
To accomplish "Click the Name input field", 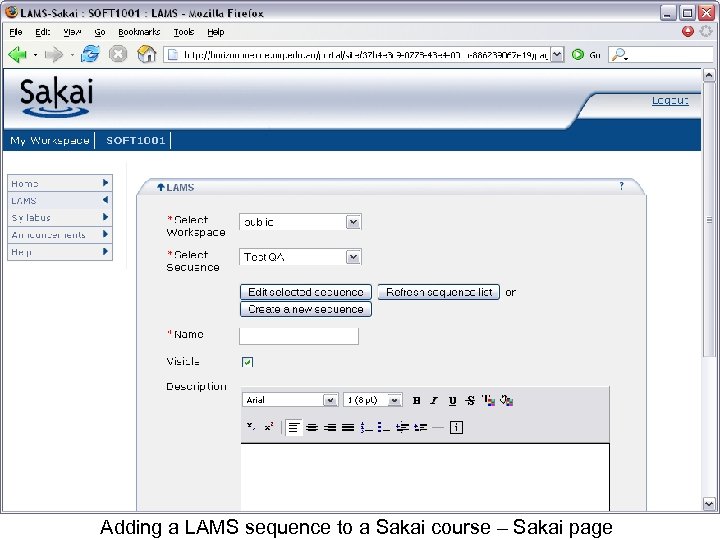I will pyautogui.click(x=299, y=336).
